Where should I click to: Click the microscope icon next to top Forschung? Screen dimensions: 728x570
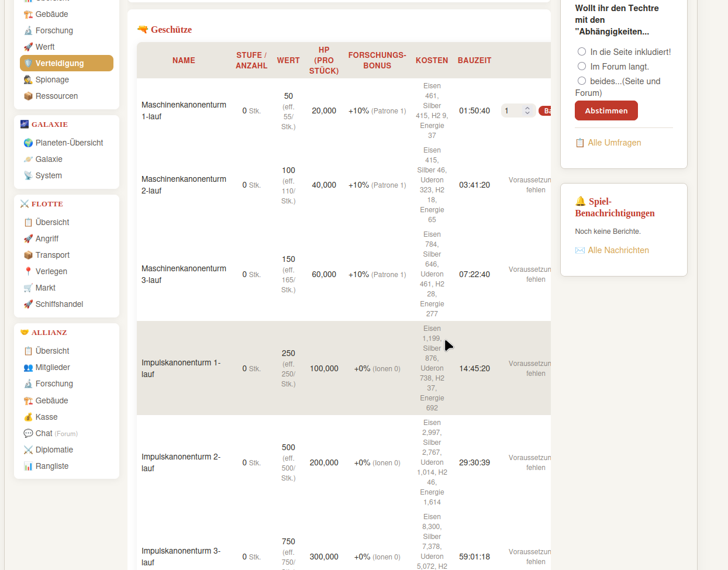point(28,30)
